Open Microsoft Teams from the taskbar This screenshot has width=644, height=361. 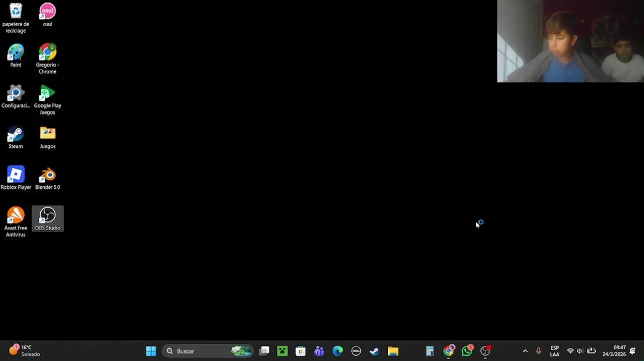[x=319, y=351]
